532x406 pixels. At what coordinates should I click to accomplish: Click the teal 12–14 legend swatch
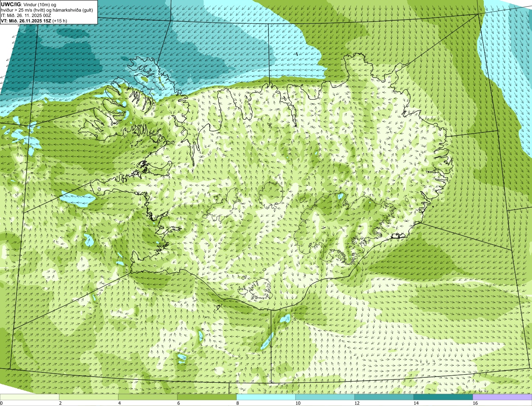[384, 397]
